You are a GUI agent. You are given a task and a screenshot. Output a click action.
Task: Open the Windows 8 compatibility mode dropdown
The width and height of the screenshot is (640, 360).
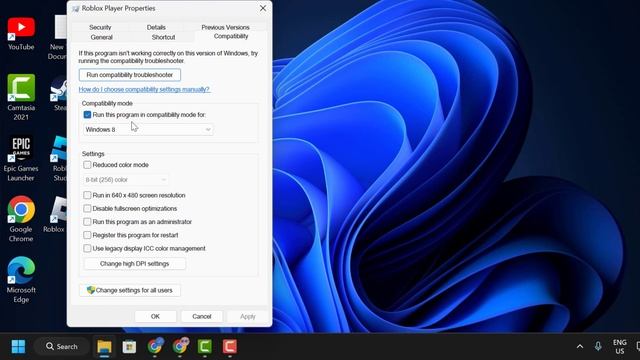point(148,129)
